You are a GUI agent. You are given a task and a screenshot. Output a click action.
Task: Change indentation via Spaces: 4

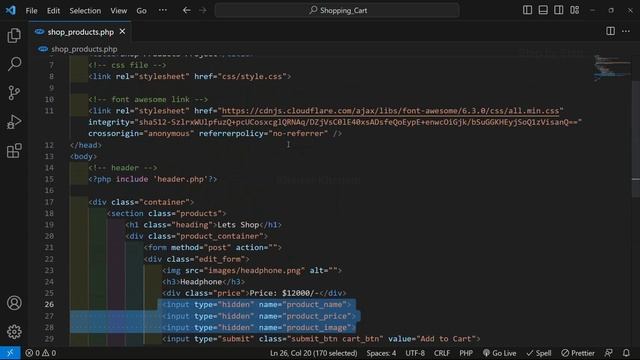click(x=381, y=353)
